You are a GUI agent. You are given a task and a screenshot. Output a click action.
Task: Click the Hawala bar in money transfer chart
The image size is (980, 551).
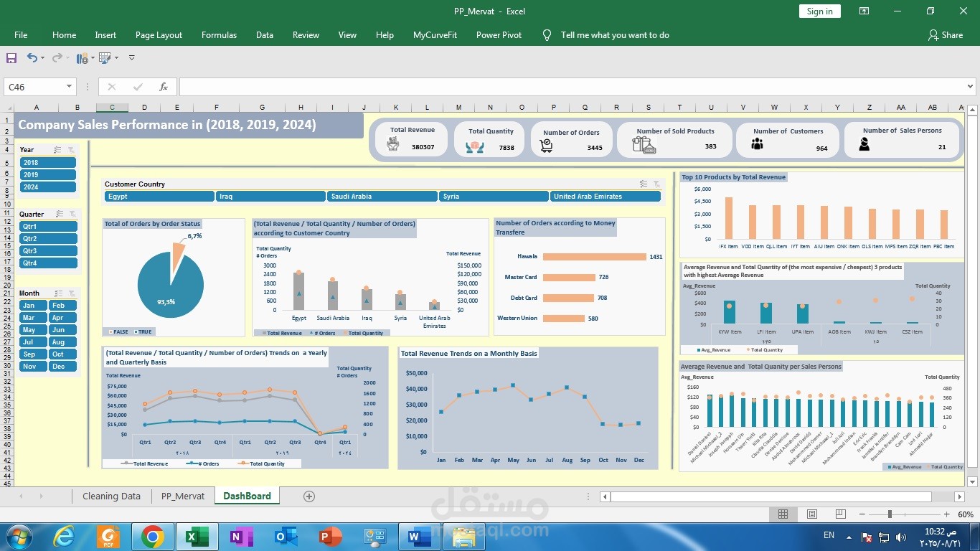[595, 256]
